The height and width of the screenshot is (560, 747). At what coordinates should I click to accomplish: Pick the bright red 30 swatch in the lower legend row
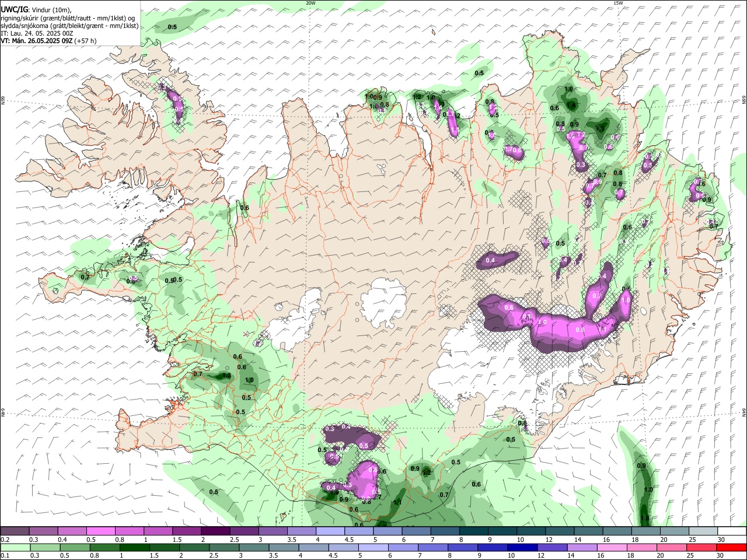(x=731, y=548)
